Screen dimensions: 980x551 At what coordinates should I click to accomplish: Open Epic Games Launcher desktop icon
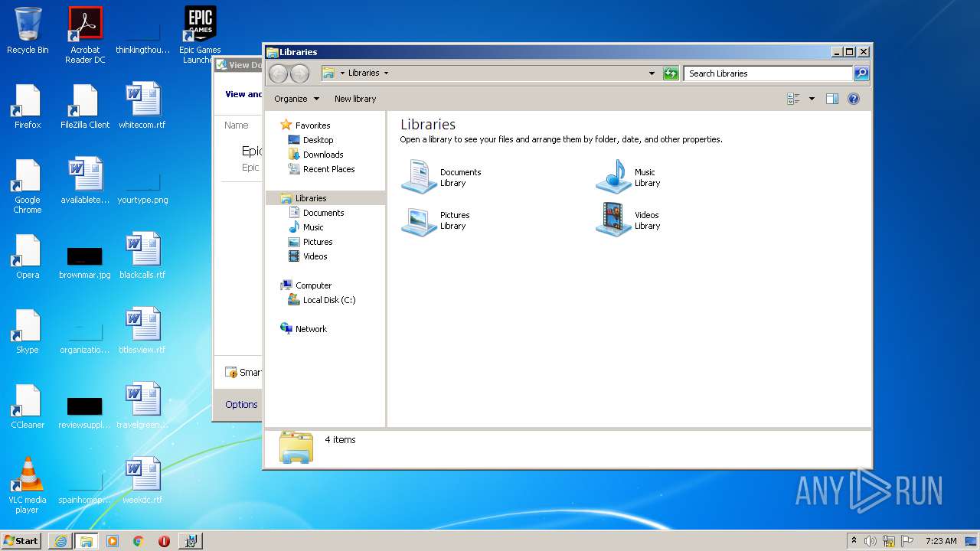coord(200,35)
